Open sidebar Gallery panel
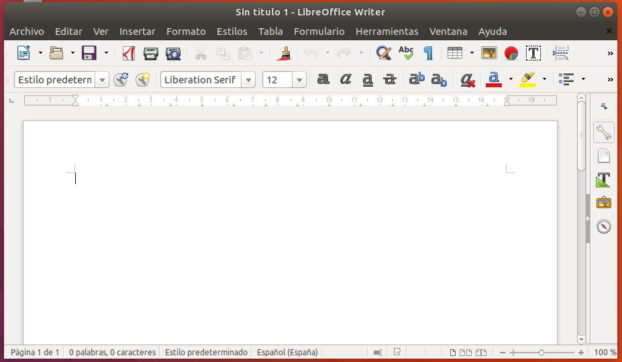 [x=603, y=203]
